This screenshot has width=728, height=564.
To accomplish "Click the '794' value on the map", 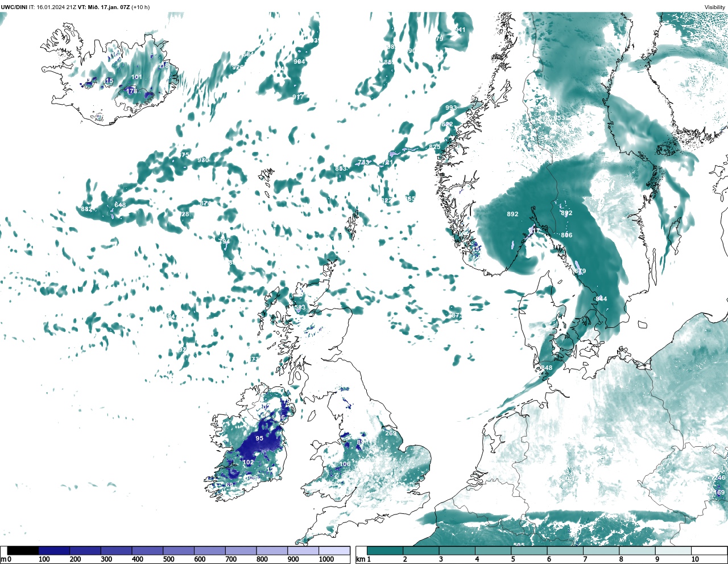I will [225, 241].
